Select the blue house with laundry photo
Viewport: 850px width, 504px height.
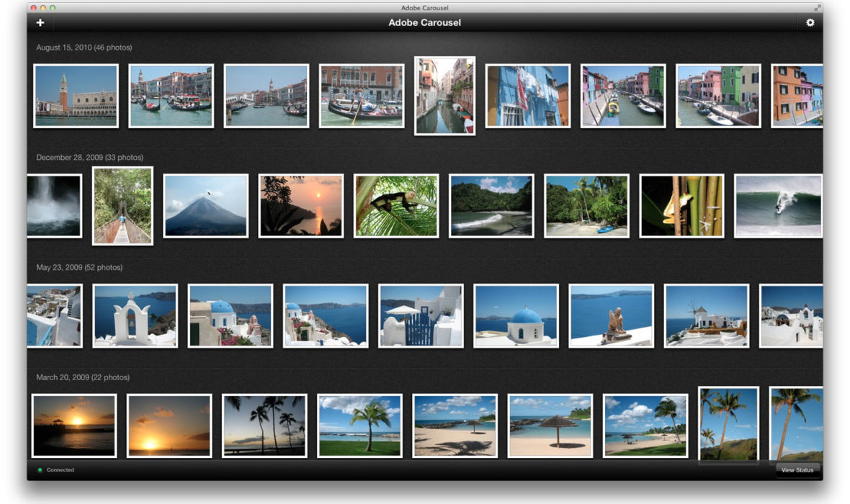click(x=527, y=96)
